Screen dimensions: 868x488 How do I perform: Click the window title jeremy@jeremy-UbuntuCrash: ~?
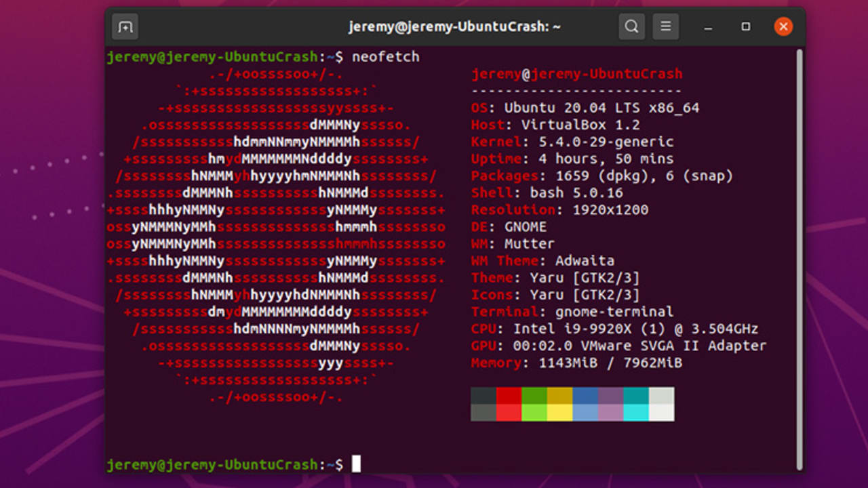(x=454, y=27)
